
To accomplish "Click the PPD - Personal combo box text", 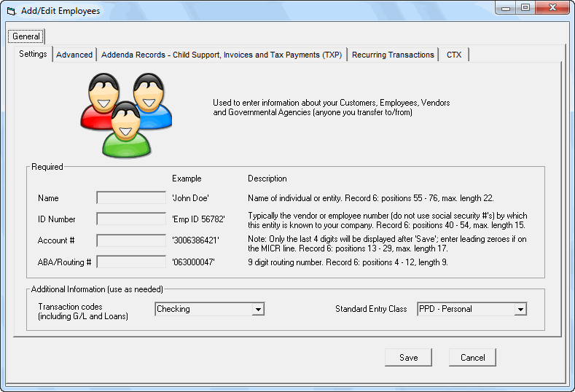I will [445, 309].
